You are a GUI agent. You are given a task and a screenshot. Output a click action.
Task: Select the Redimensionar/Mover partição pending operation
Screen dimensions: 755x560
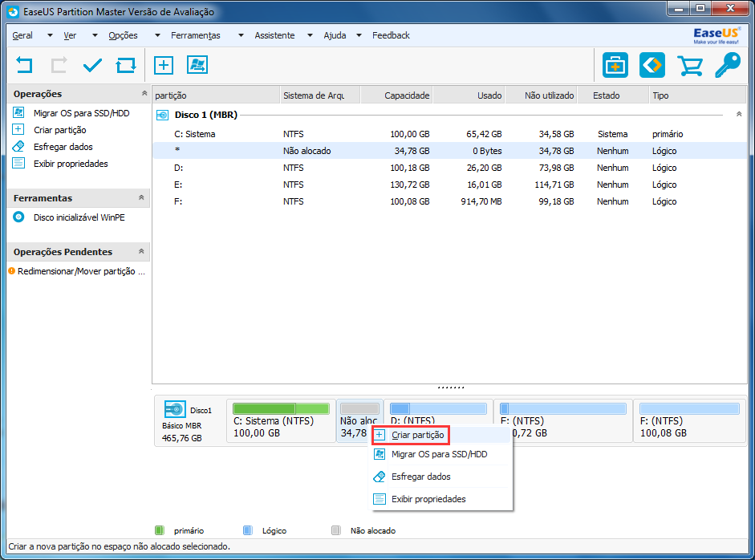coord(81,271)
